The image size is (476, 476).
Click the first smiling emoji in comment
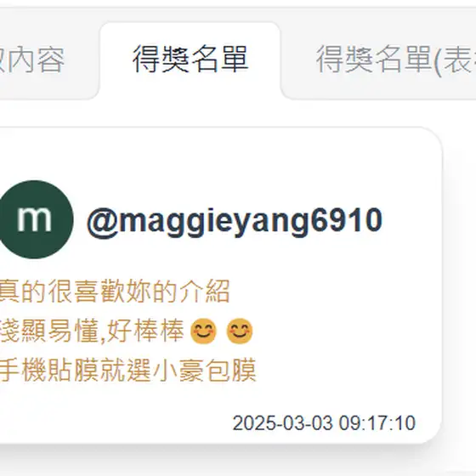pos(203,331)
